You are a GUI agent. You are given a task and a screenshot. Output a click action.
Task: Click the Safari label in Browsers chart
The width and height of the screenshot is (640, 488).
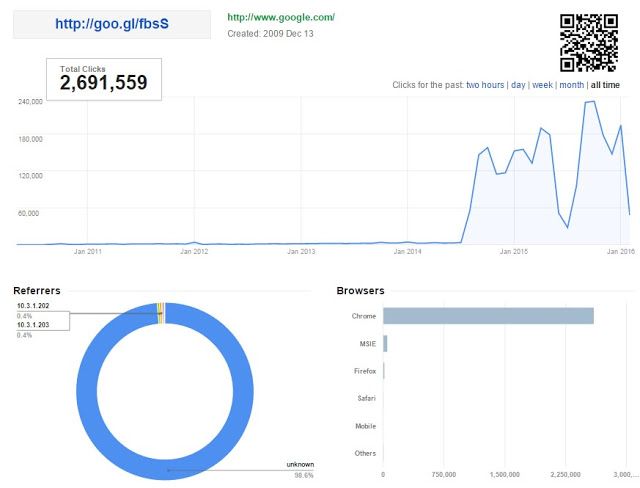366,398
